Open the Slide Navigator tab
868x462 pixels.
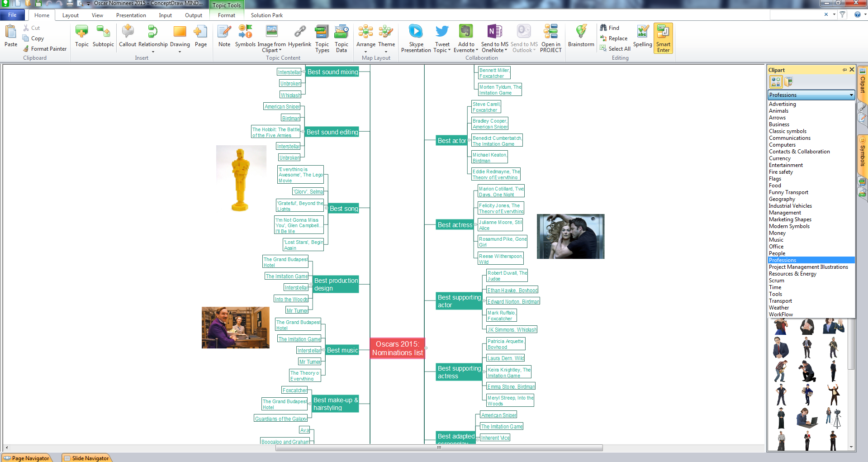(x=87, y=458)
